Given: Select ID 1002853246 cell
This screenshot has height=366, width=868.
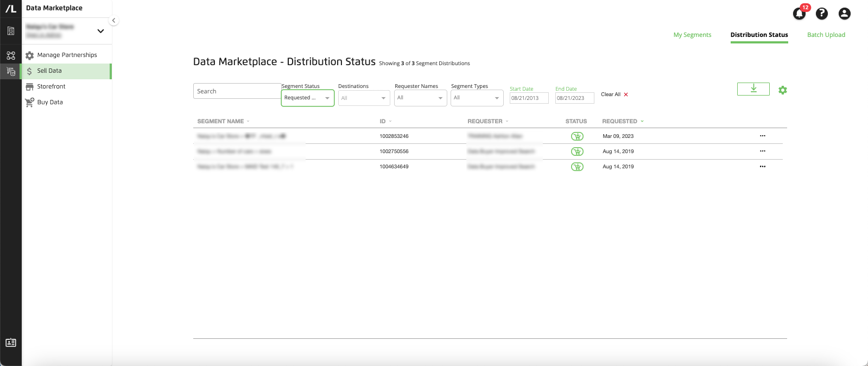Looking at the screenshot, I should point(394,136).
